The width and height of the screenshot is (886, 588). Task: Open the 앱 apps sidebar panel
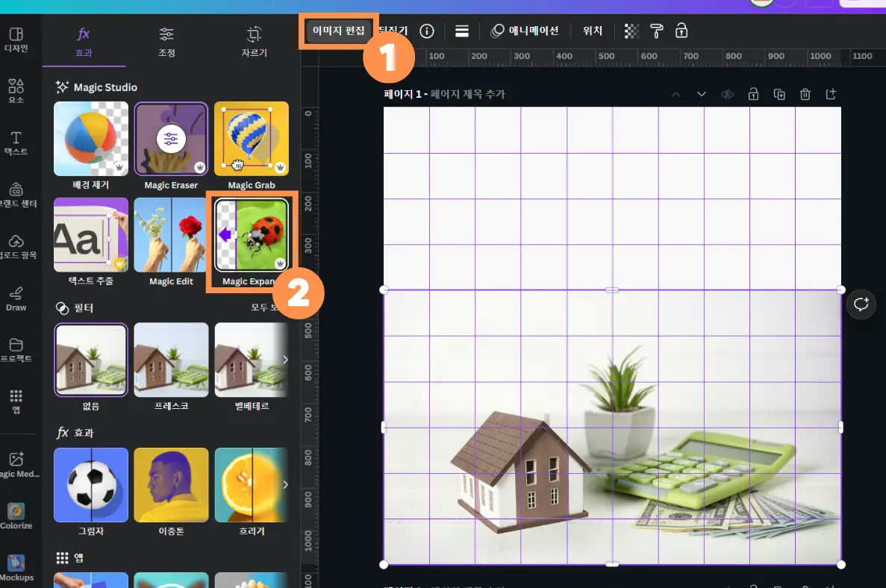(16, 401)
